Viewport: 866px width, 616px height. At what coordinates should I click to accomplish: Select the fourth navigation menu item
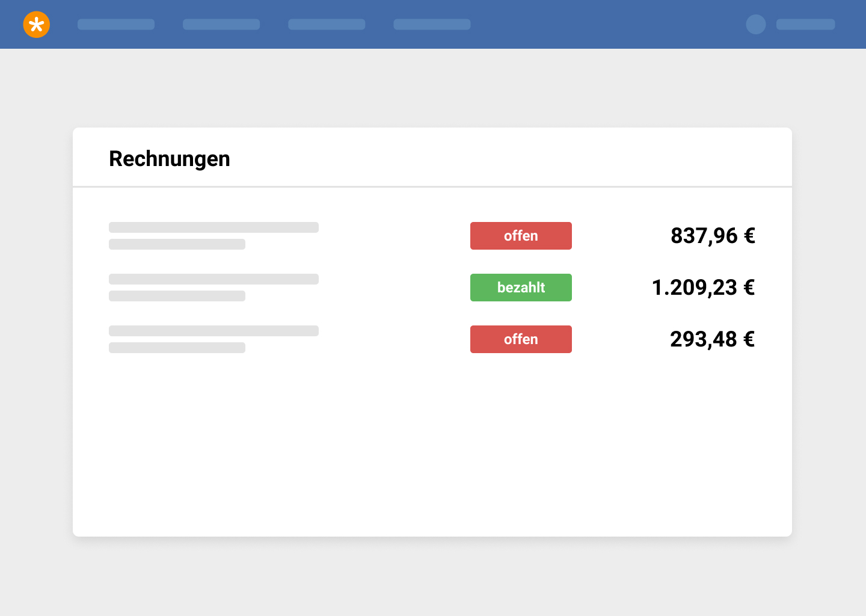432,25
